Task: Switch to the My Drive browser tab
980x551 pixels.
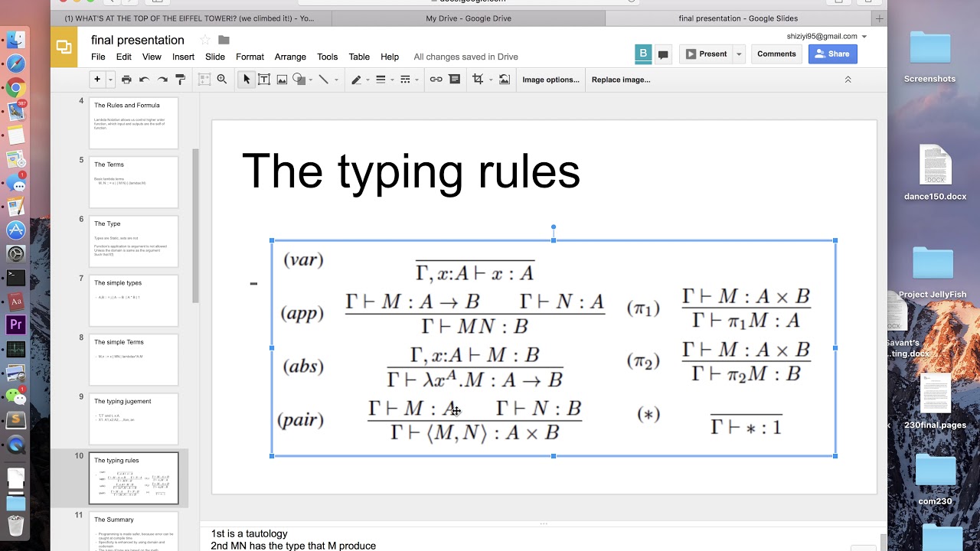Action: (x=469, y=18)
